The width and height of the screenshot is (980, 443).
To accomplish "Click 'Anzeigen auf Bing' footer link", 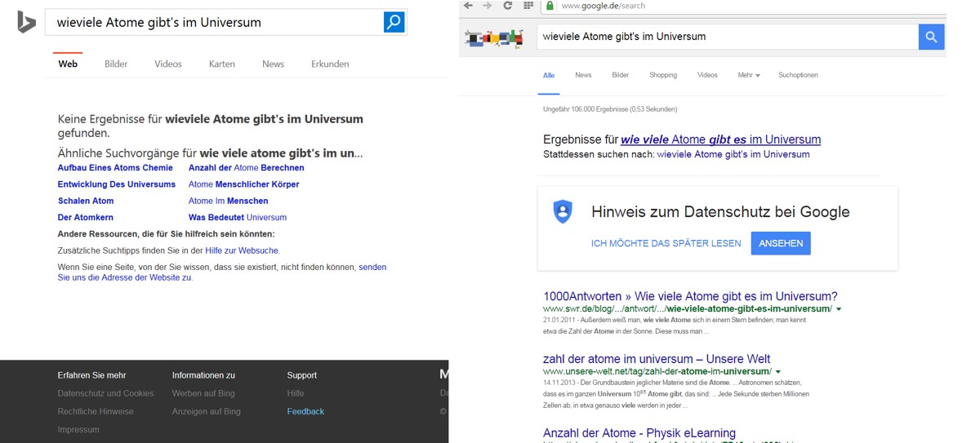I will click(207, 411).
